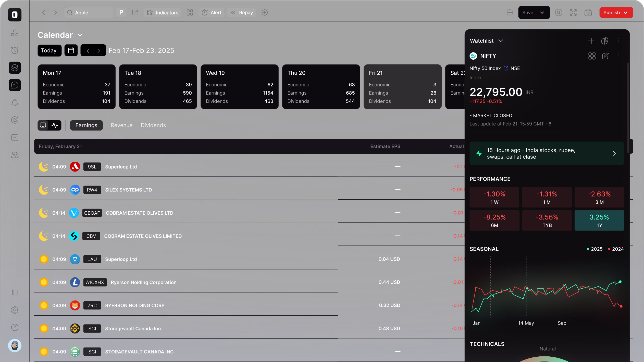Toggle the pulse activity view button

point(55,125)
